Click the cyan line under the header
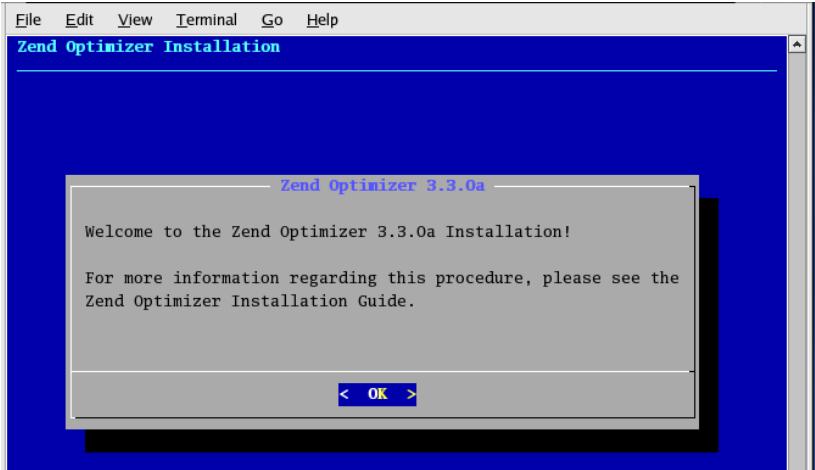Screen dimensions: 815x470 click(x=397, y=70)
